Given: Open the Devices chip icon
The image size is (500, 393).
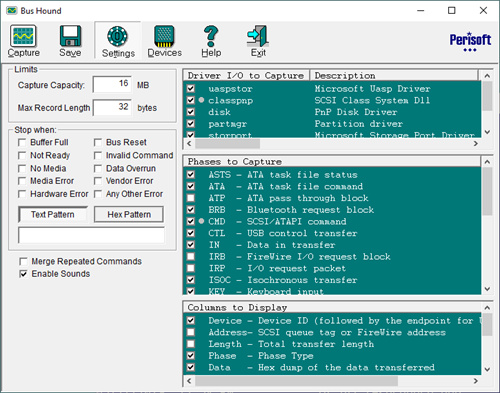Looking at the screenshot, I should tap(164, 36).
